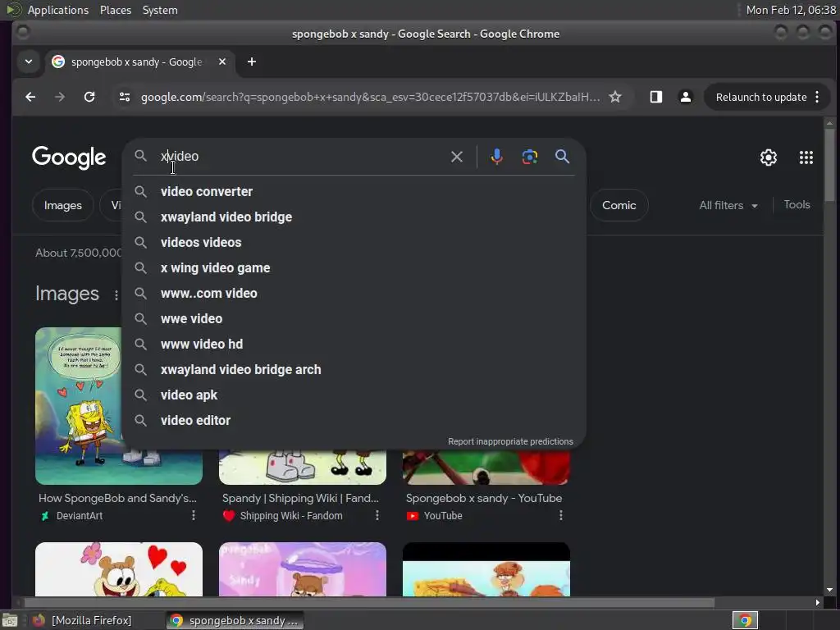Open the Applications menu
The image size is (840, 630).
(x=58, y=10)
